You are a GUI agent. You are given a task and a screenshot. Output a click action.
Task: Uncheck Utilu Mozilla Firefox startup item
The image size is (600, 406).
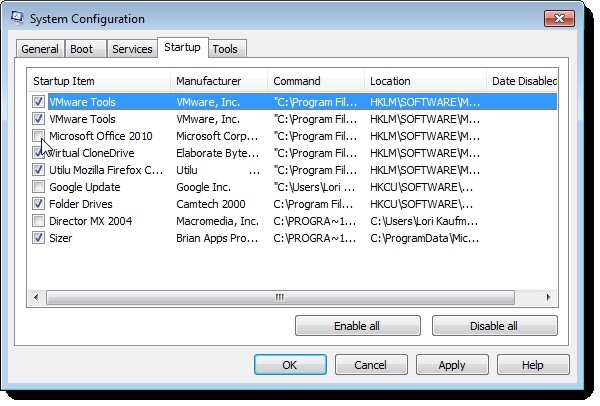point(38,170)
